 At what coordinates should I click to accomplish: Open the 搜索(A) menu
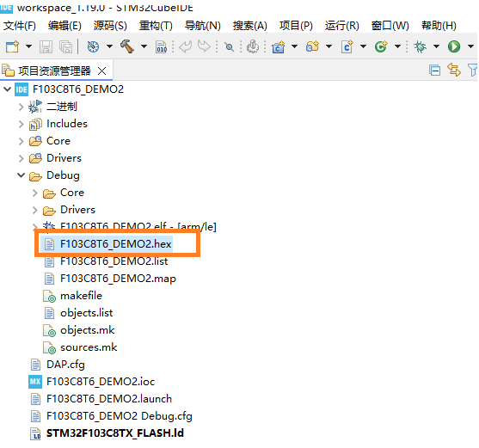tap(250, 26)
